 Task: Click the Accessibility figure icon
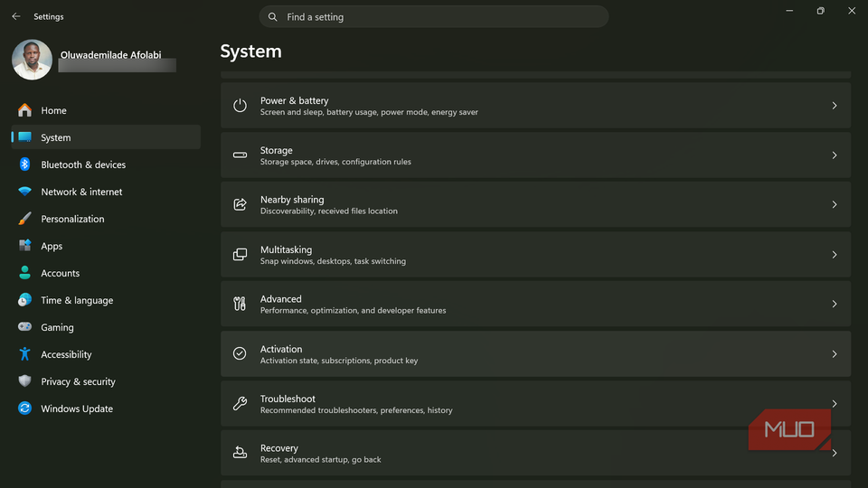24,354
